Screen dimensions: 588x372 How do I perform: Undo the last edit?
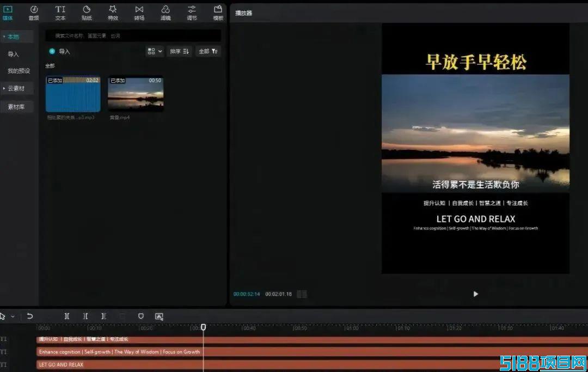29,316
